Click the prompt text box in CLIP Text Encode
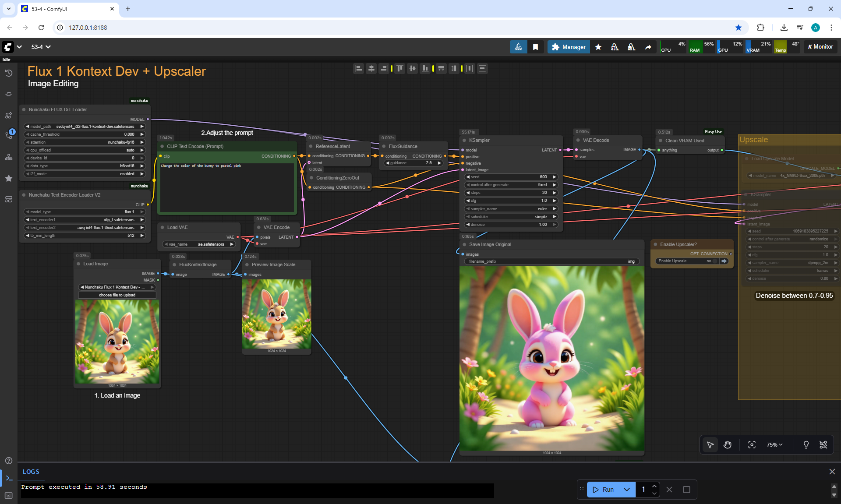This screenshot has height=504, width=841. (227, 187)
